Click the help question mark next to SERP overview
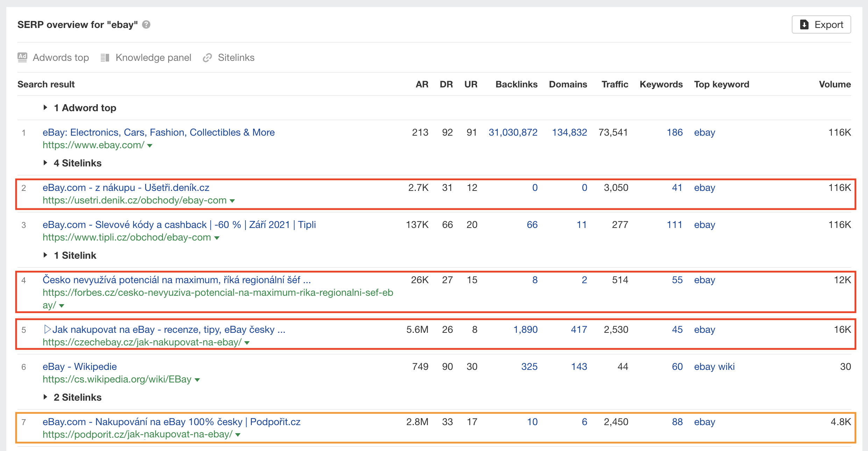 (x=146, y=24)
